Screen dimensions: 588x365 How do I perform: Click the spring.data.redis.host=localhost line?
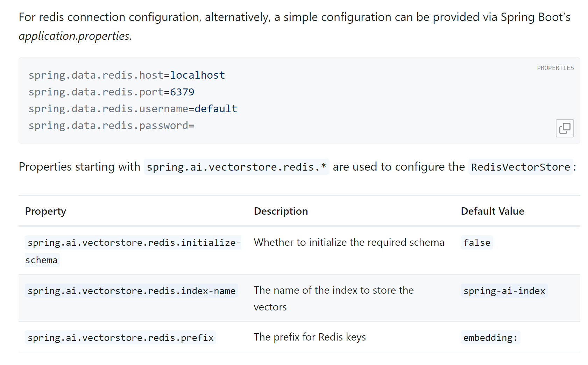(127, 75)
